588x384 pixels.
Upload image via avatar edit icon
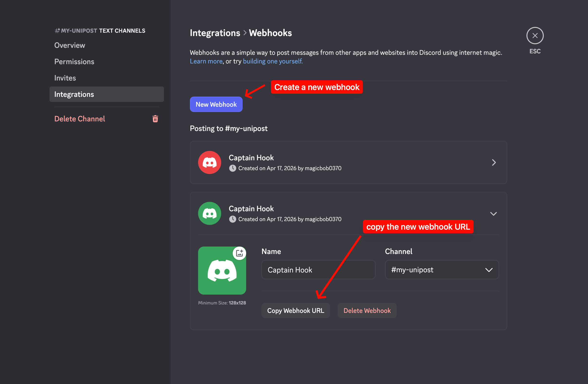tap(239, 253)
